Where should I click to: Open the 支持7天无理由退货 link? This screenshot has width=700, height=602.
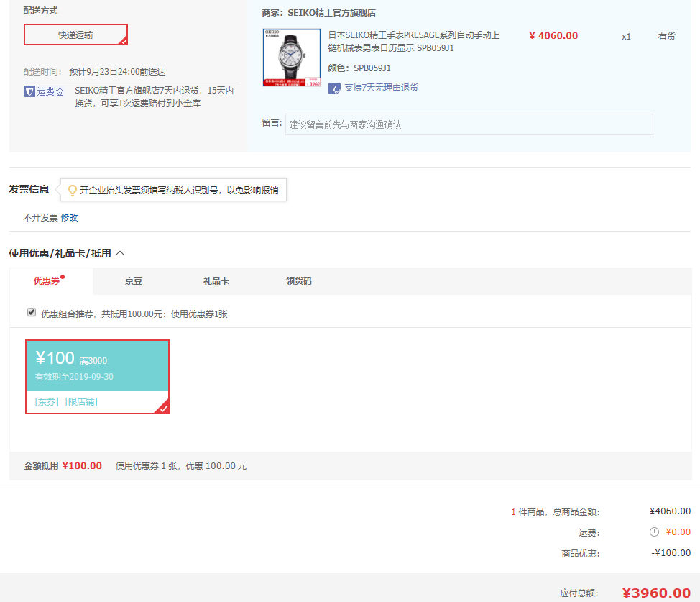[x=381, y=88]
